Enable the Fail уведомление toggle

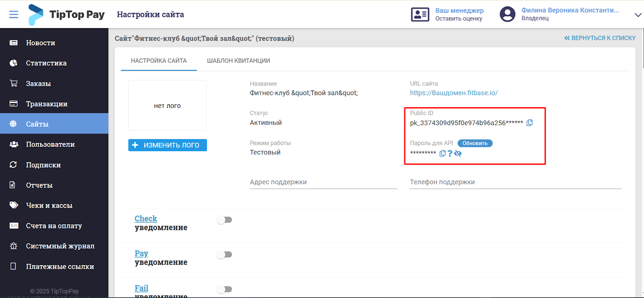[x=225, y=289]
